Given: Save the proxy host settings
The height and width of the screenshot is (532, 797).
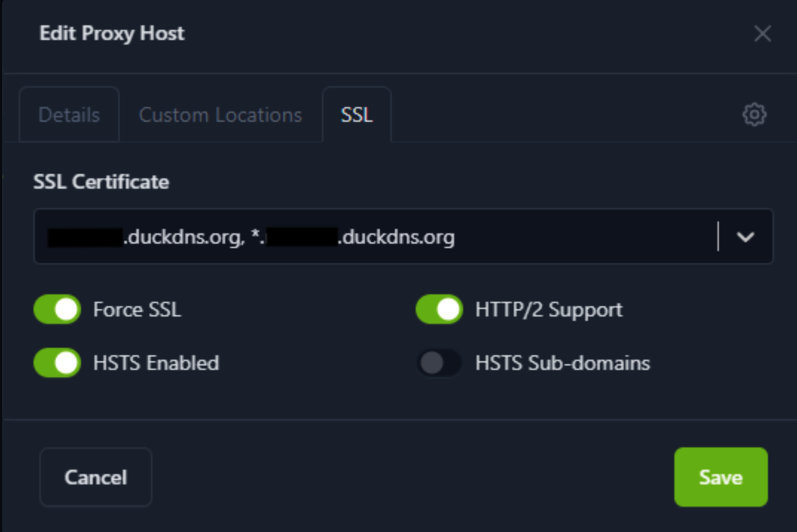Looking at the screenshot, I should tap(720, 477).
